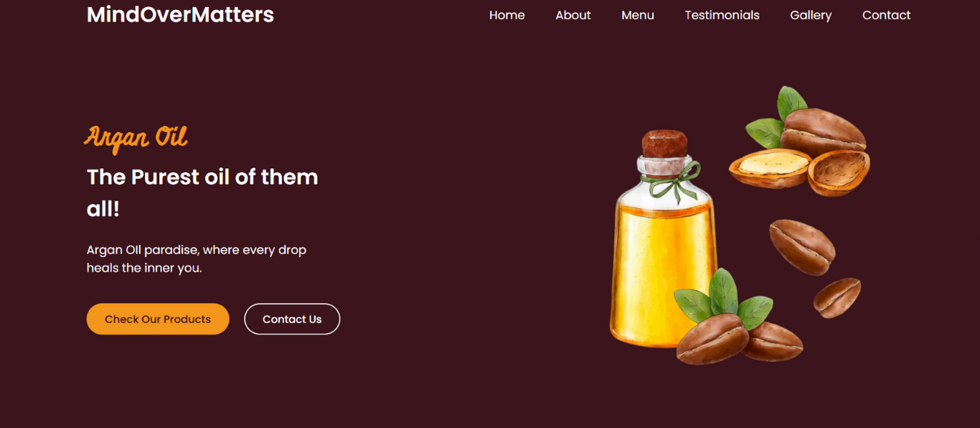980x428 pixels.
Task: Open the Testimonials nav link
Action: click(x=722, y=15)
